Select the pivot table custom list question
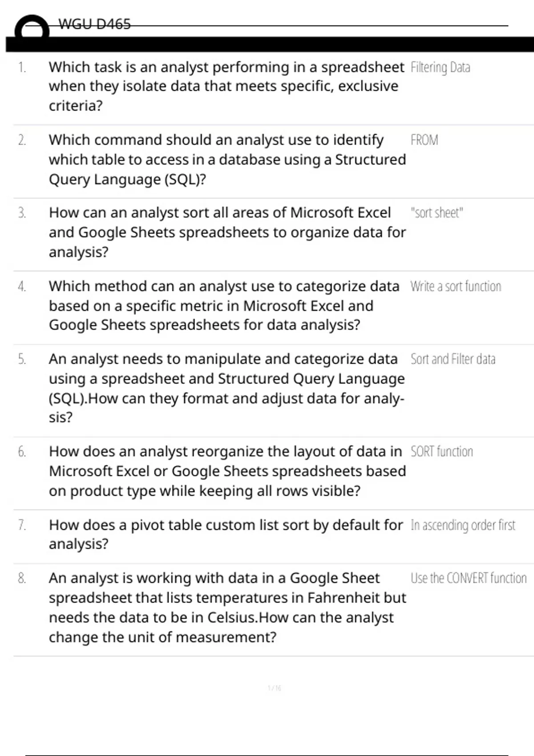The image size is (534, 756). [226, 534]
